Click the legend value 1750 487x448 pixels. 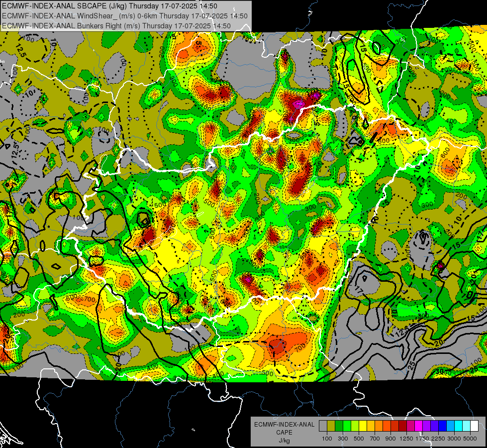(x=422, y=439)
